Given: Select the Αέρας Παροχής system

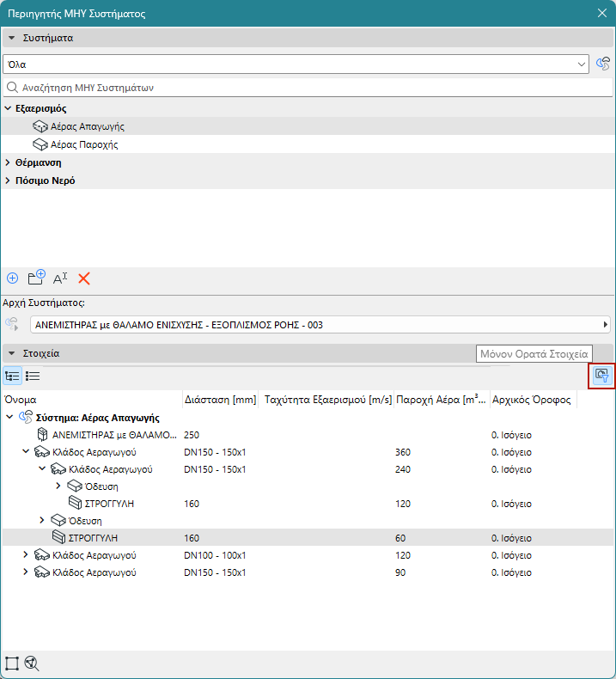Looking at the screenshot, I should pos(84,144).
